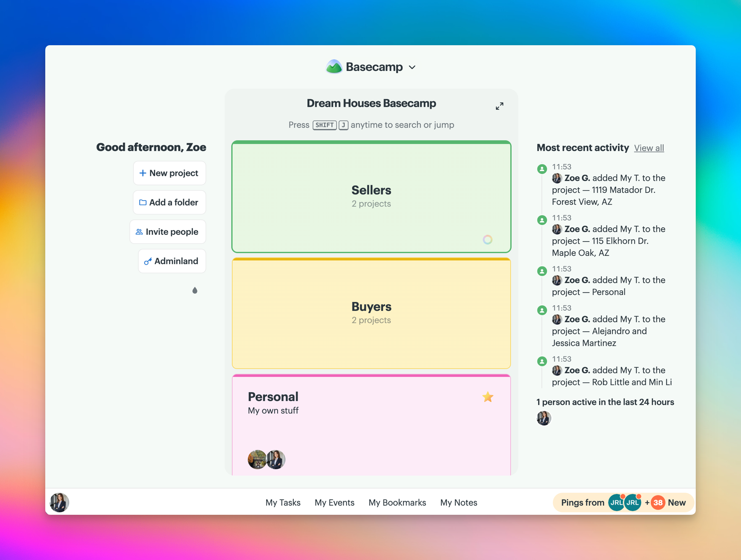Open the Buyers folder card
Screen dimensions: 741x560
tap(371, 313)
